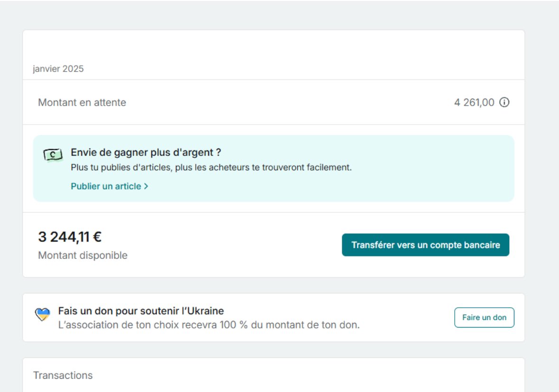Open the Publier un article link

click(110, 186)
